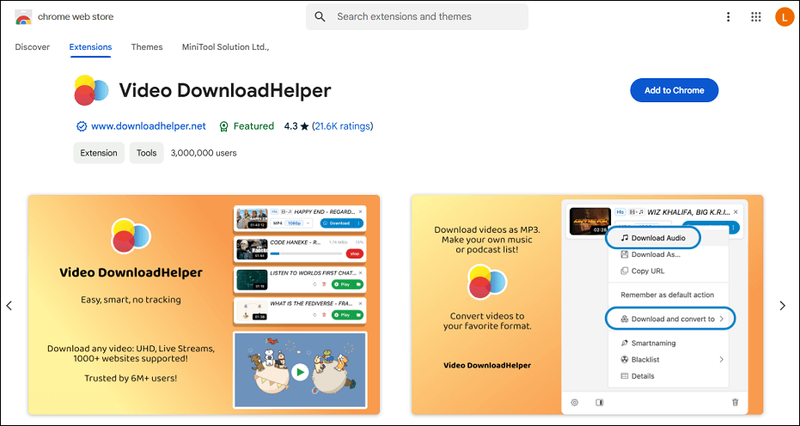Go to the Discover tab
Screen dimensions: 800x426
pyautogui.click(x=32, y=47)
